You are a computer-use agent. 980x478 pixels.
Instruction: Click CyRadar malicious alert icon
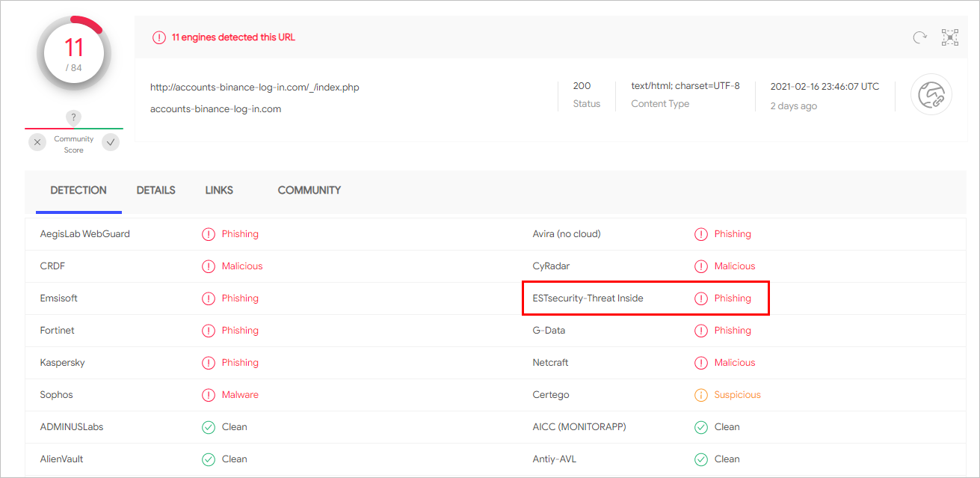pos(701,266)
